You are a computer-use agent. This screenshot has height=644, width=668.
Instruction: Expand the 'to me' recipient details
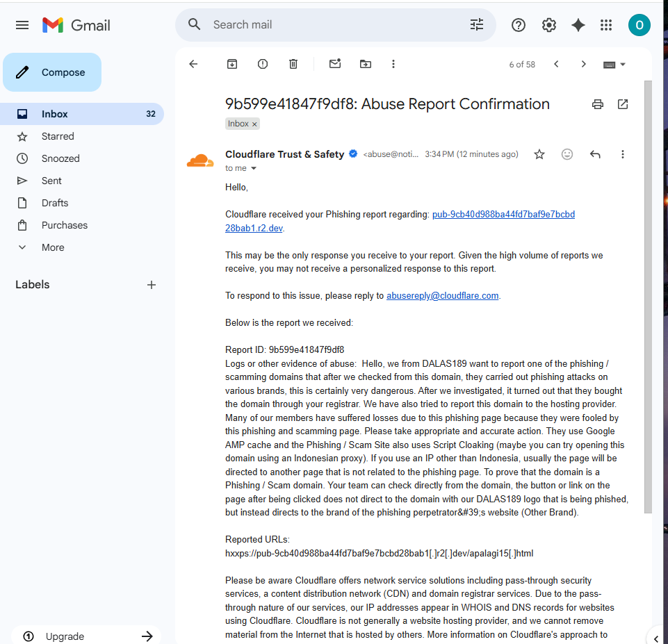(254, 168)
